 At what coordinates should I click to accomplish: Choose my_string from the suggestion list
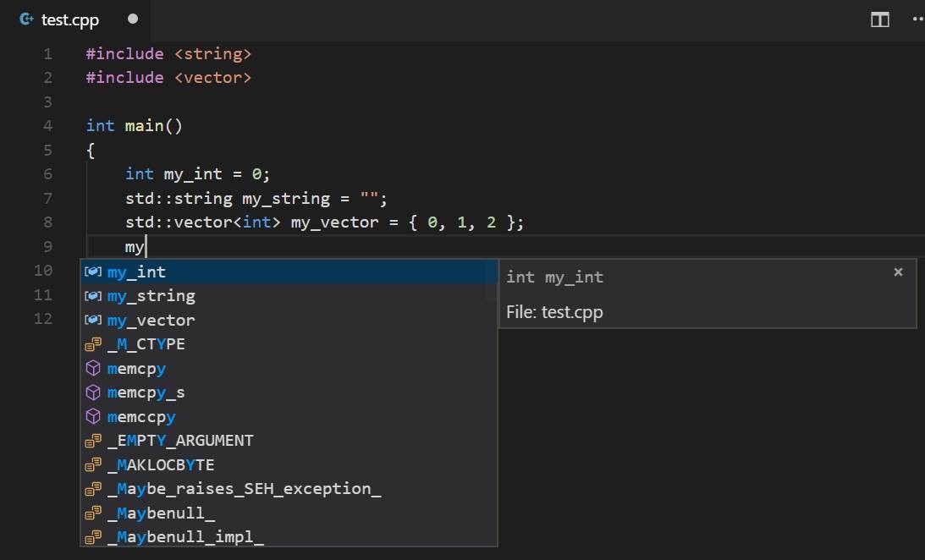coord(289,296)
